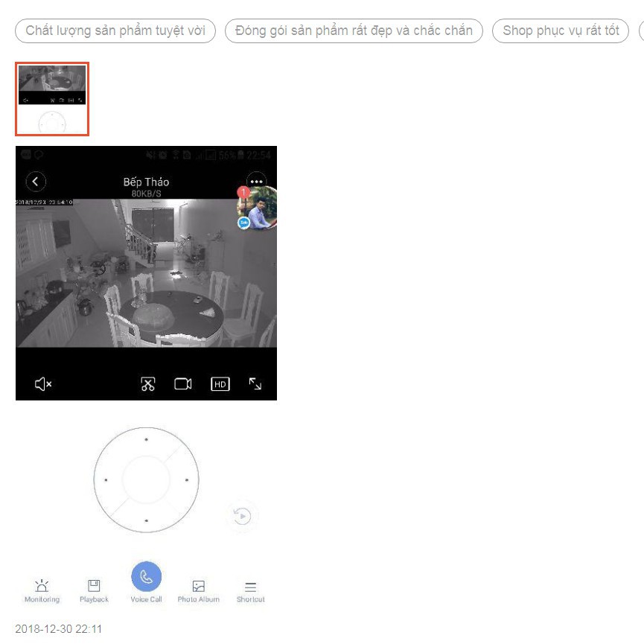The image size is (644, 644).
Task: Expand camera view to fullscreen
Action: [x=255, y=384]
